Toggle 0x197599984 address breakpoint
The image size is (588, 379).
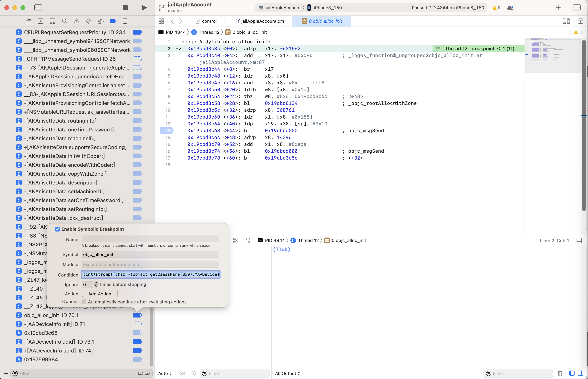pyautogui.click(x=138, y=359)
